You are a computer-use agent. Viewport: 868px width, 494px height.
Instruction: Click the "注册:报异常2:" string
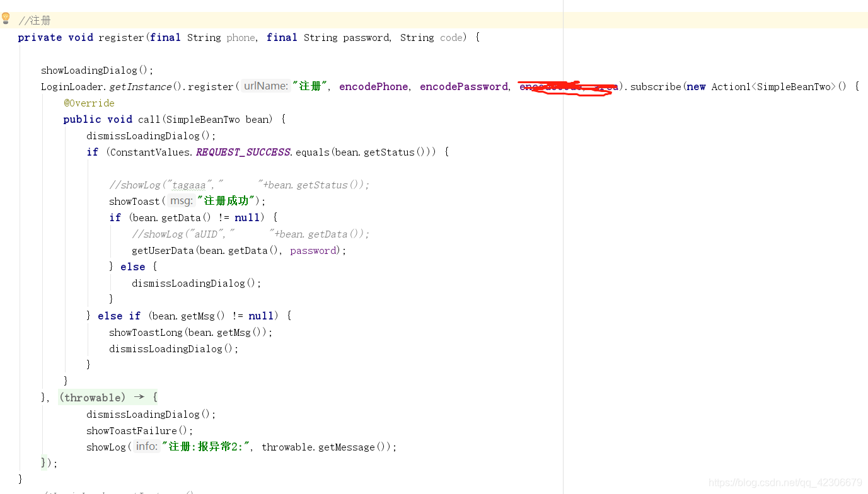coord(207,447)
